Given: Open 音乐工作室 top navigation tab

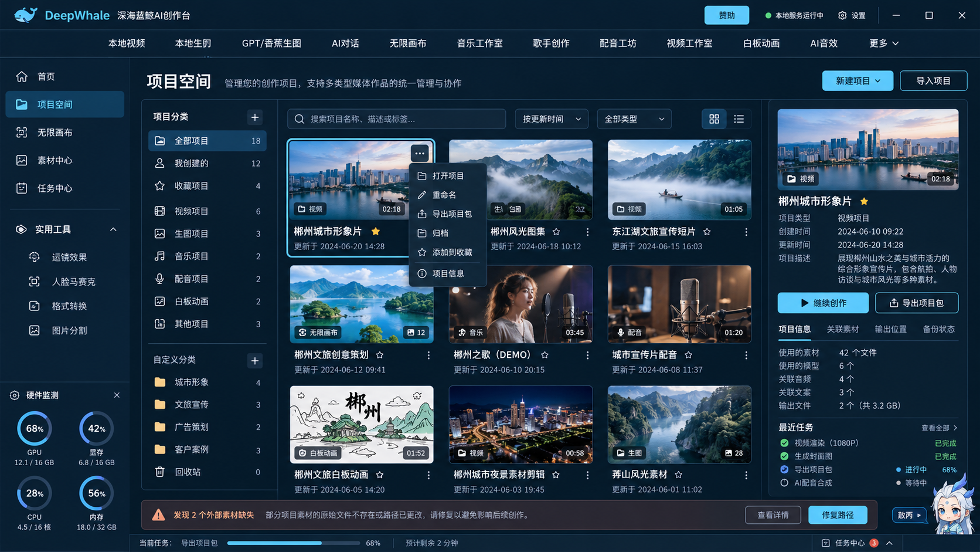Looking at the screenshot, I should [479, 43].
